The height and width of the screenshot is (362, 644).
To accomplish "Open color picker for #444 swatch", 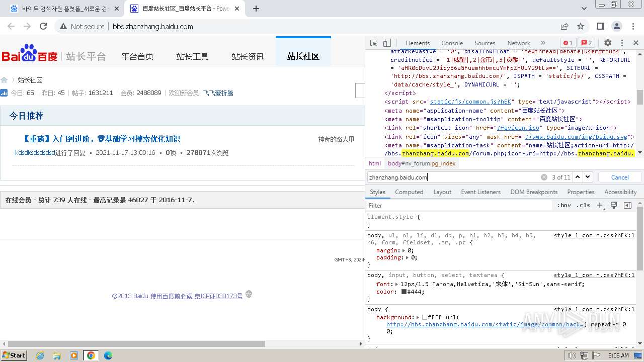I will coord(404,292).
